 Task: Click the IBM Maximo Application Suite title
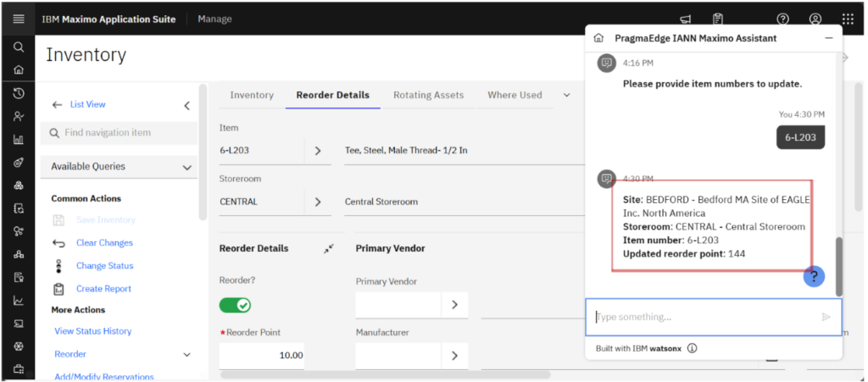tap(109, 19)
